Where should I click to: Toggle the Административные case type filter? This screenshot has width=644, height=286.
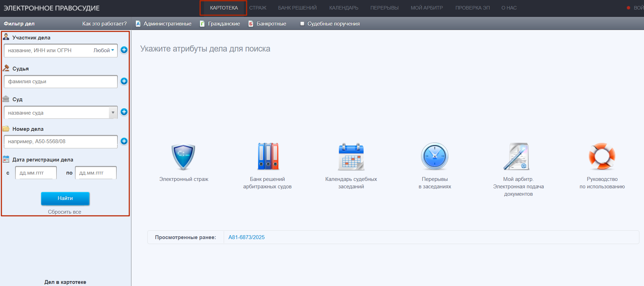click(x=163, y=24)
